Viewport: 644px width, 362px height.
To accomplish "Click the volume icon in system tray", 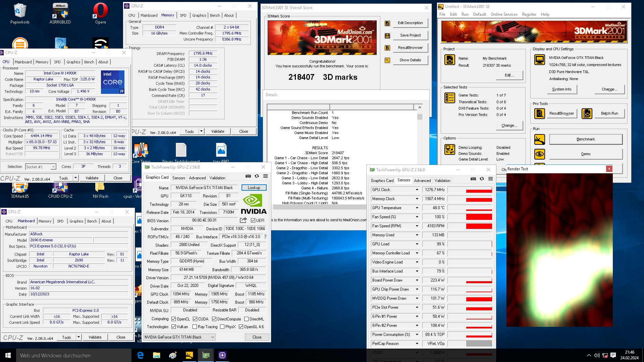I will [x=597, y=355].
